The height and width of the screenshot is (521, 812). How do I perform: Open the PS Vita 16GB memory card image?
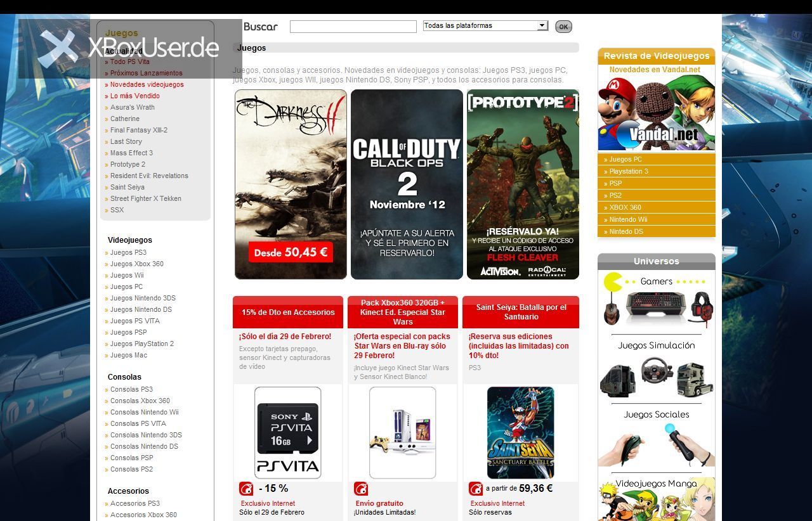tap(288, 433)
